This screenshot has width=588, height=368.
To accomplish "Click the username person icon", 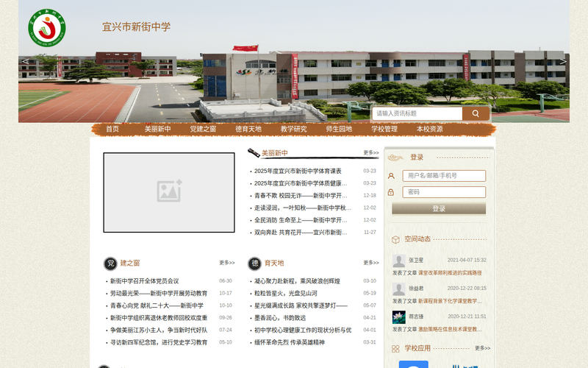I will coord(391,176).
